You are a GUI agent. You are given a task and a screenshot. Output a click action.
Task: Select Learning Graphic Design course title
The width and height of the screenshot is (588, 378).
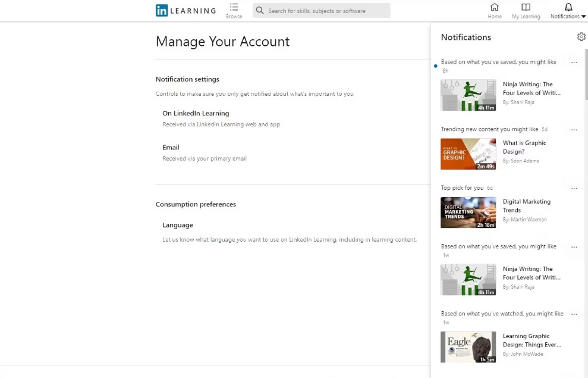[x=532, y=340]
